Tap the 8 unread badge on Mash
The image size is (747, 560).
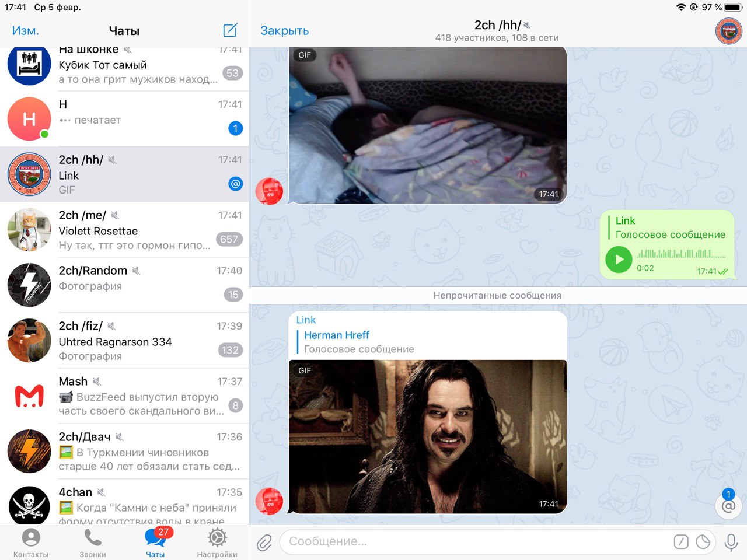235,405
